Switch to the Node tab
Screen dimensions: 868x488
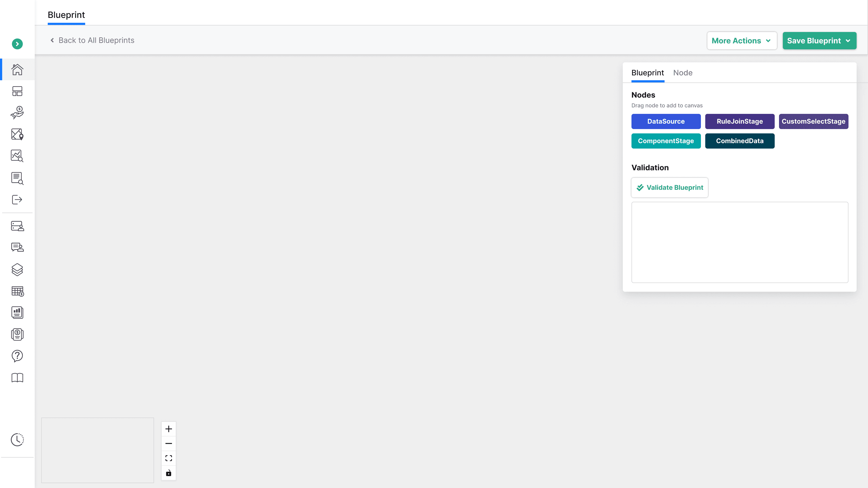pos(683,73)
